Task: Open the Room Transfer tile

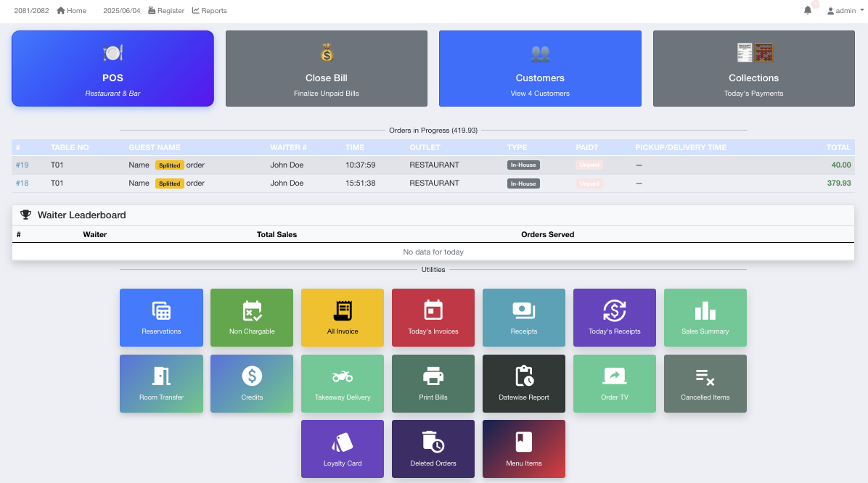Action: (x=161, y=384)
